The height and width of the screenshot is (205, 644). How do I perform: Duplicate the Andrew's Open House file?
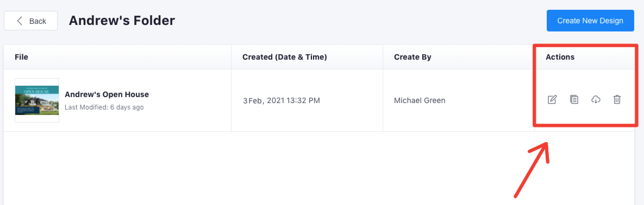(x=574, y=100)
